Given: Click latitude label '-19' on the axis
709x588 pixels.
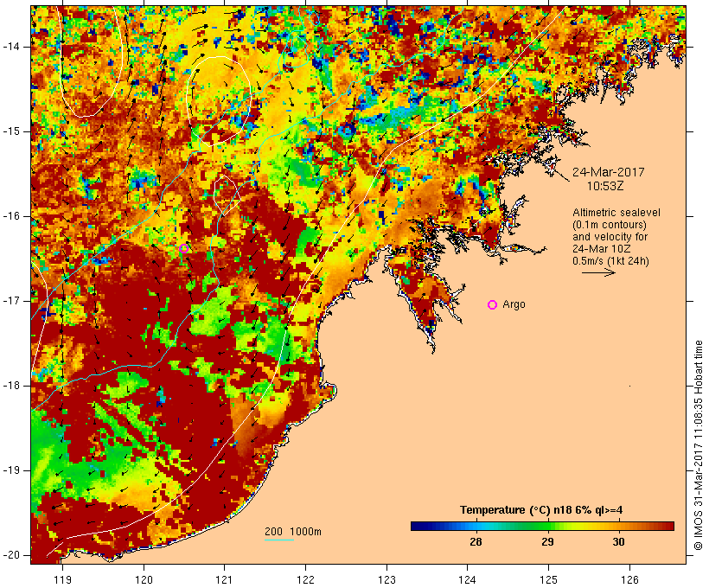Looking at the screenshot, I should click(x=10, y=470).
